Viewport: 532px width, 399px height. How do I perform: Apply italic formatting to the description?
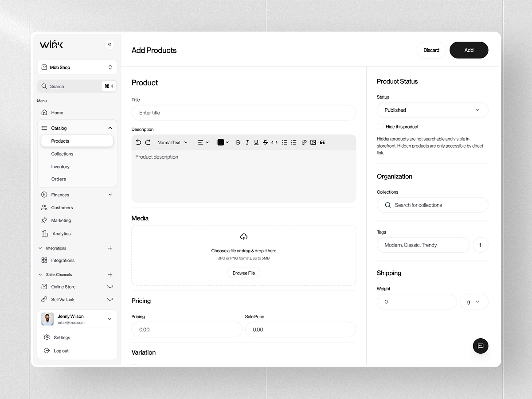(x=247, y=142)
